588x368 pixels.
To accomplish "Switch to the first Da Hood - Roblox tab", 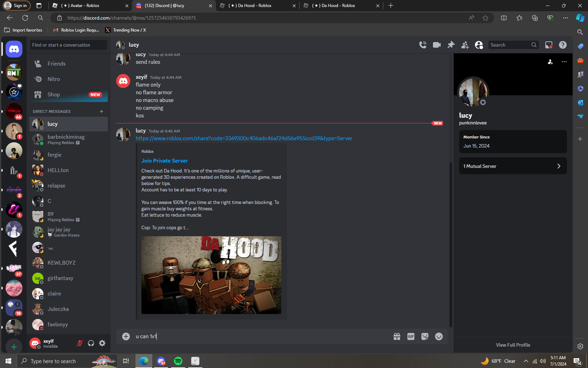I will point(258,6).
